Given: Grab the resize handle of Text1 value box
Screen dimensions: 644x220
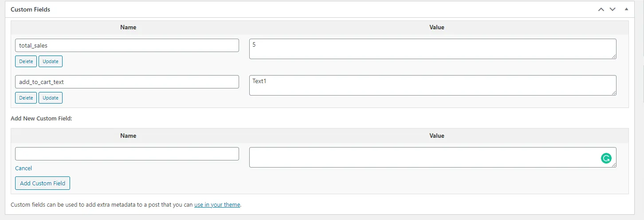Looking at the screenshot, I should click(614, 93).
